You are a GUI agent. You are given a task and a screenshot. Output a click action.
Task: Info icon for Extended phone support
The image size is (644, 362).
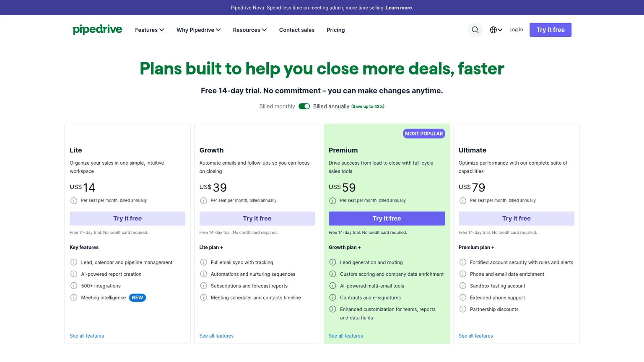[463, 297]
